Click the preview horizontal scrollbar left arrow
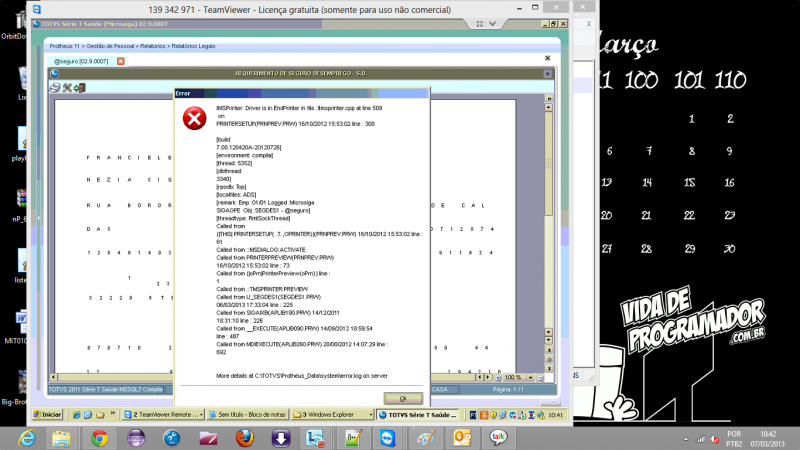 54,378
